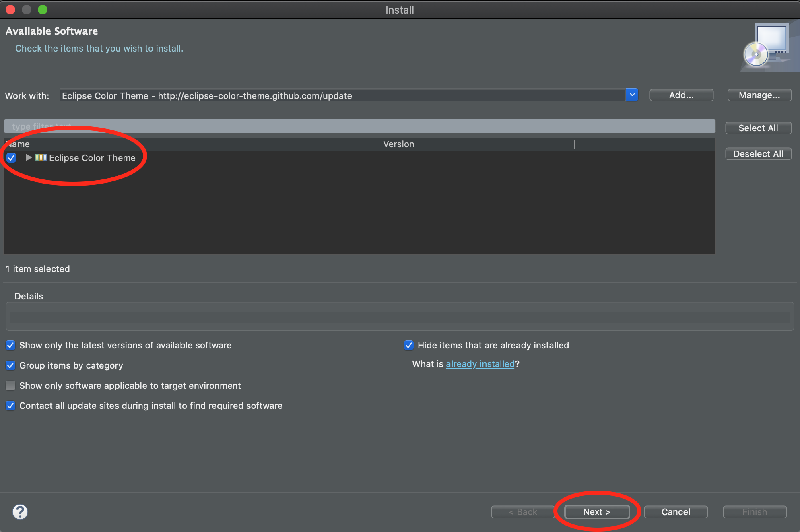The height and width of the screenshot is (532, 800).
Task: Toggle Show only the latest versions checkbox
Action: pos(10,345)
